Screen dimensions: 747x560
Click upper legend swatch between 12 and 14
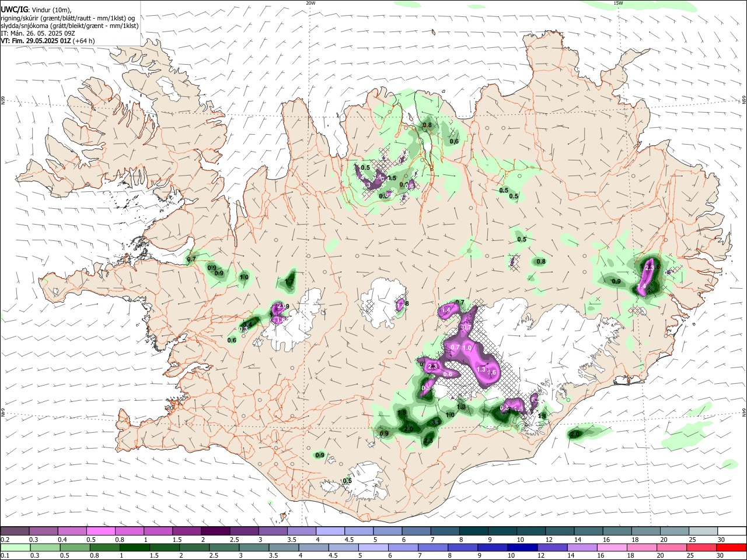click(x=559, y=531)
